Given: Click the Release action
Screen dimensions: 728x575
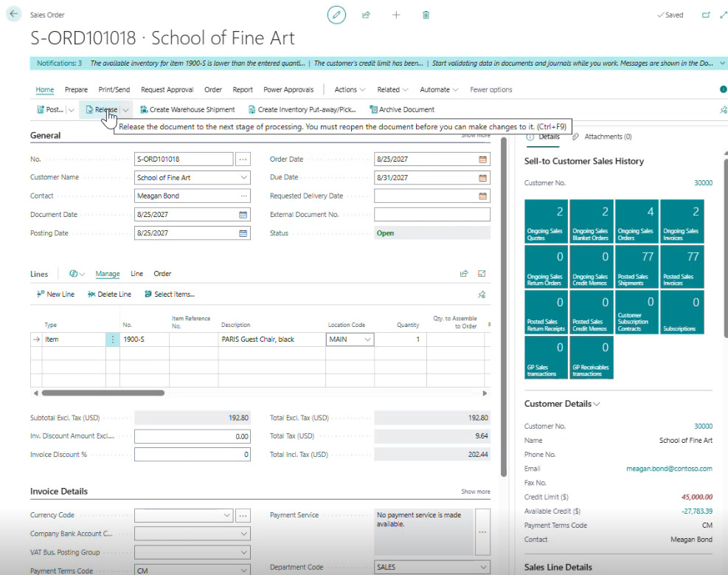Looking at the screenshot, I should (x=102, y=110).
